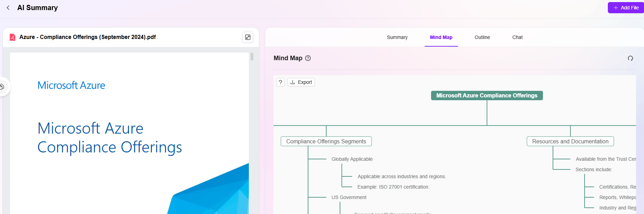This screenshot has height=214, width=644.
Task: Switch to the Chat tab
Action: 517,37
